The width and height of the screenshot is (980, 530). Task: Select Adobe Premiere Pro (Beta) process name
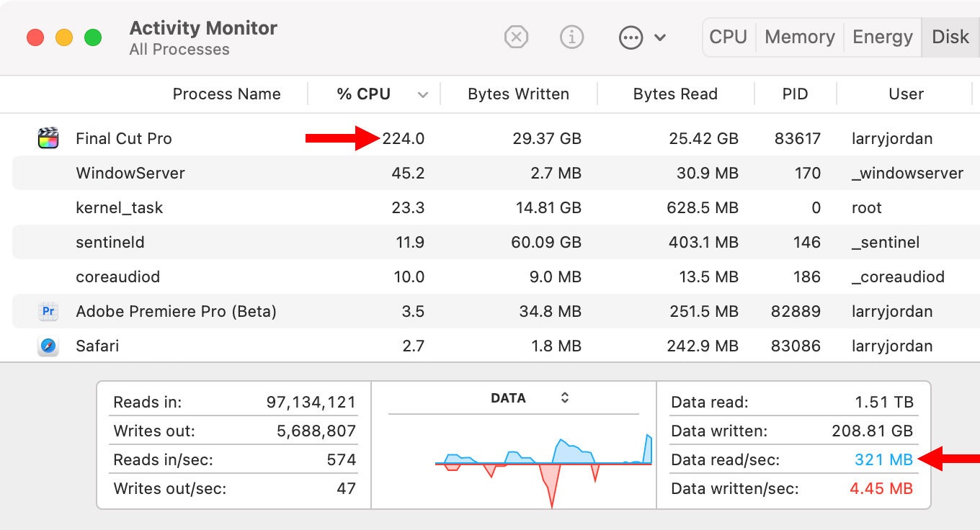177,311
